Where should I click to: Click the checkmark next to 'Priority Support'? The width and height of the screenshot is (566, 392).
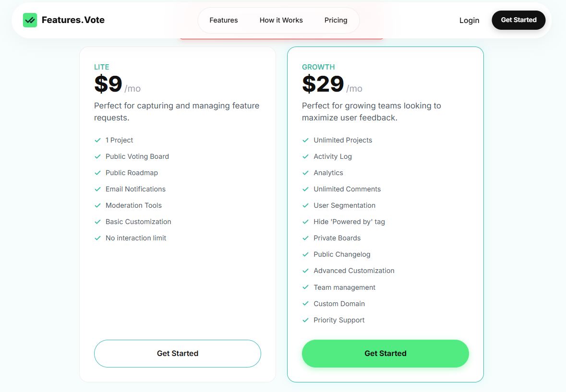click(305, 320)
